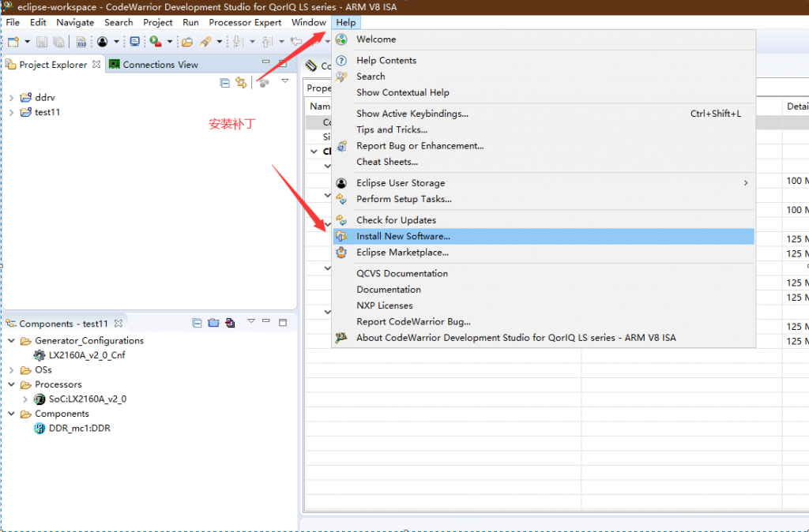Switch to the Connections View tab

154,65
